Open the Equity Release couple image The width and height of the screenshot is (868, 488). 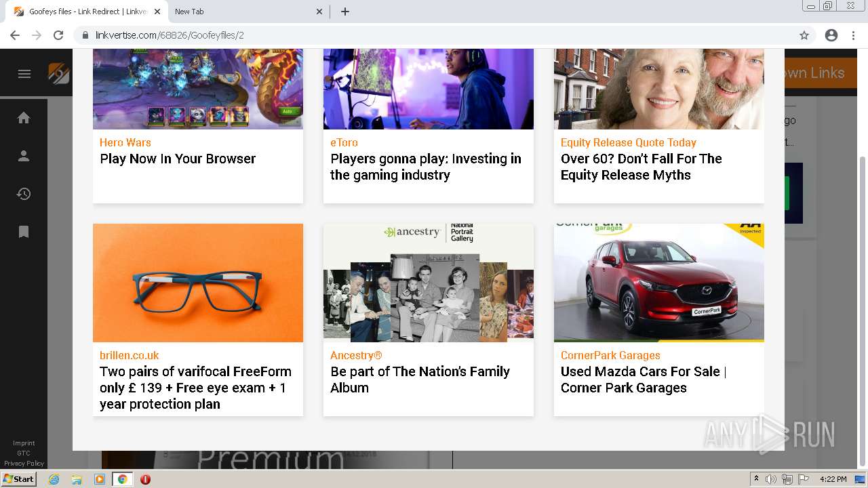point(659,89)
